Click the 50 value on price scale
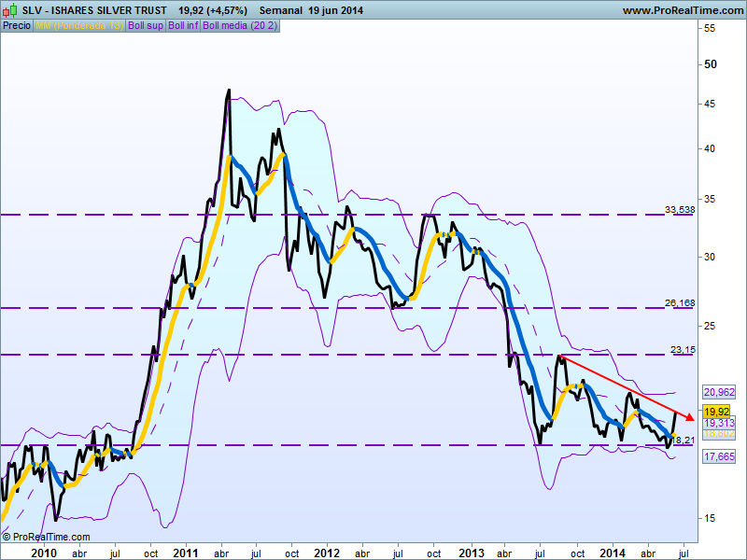The height and width of the screenshot is (560, 747). coord(710,64)
